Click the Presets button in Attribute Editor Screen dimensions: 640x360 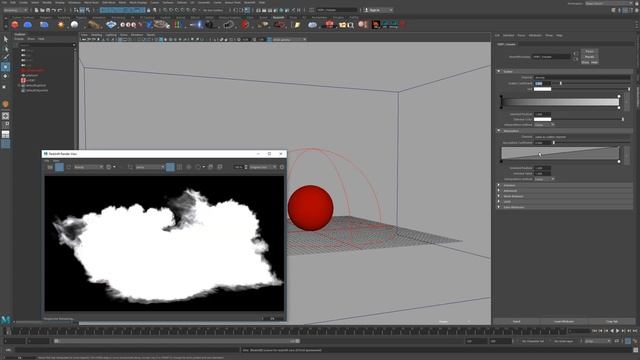pos(589,57)
